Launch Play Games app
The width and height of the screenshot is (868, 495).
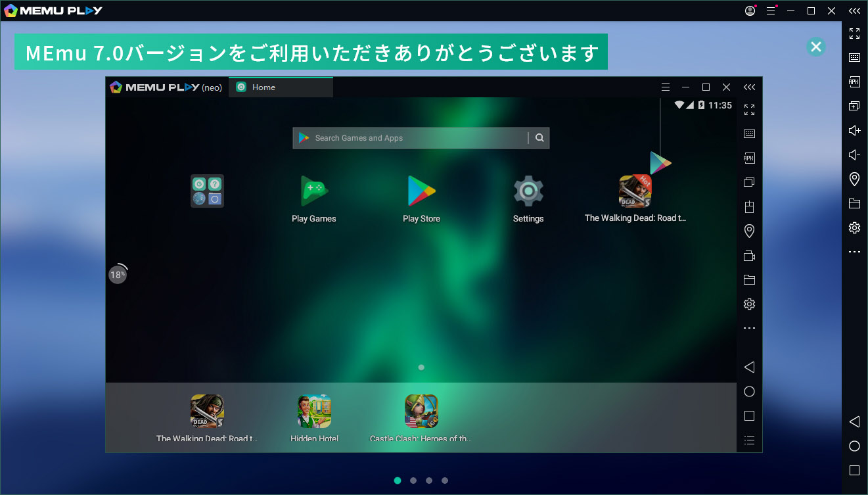click(314, 199)
